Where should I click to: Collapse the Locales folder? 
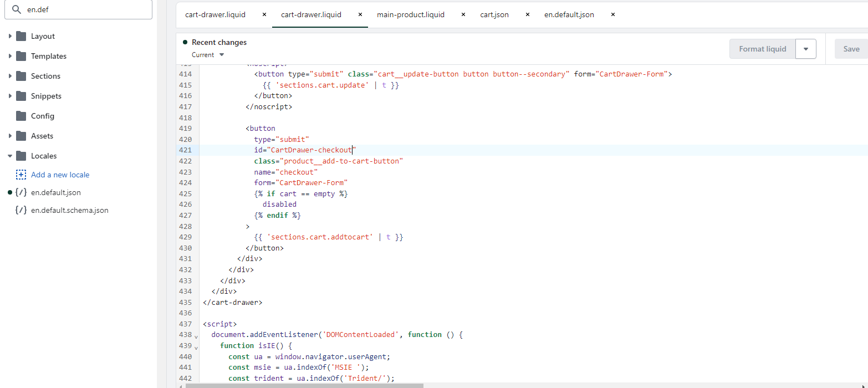pos(10,156)
